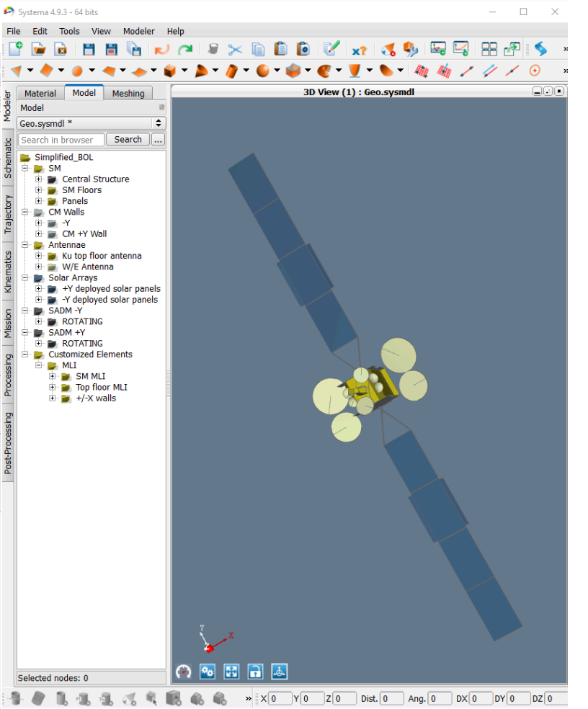Expand the Ku top floor antenna node
The image size is (588, 709).
pyautogui.click(x=39, y=256)
